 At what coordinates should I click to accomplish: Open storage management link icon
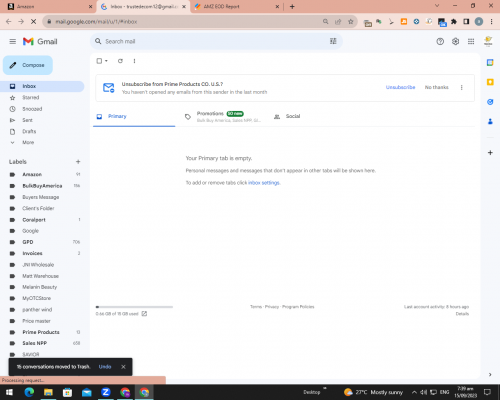coord(144,314)
